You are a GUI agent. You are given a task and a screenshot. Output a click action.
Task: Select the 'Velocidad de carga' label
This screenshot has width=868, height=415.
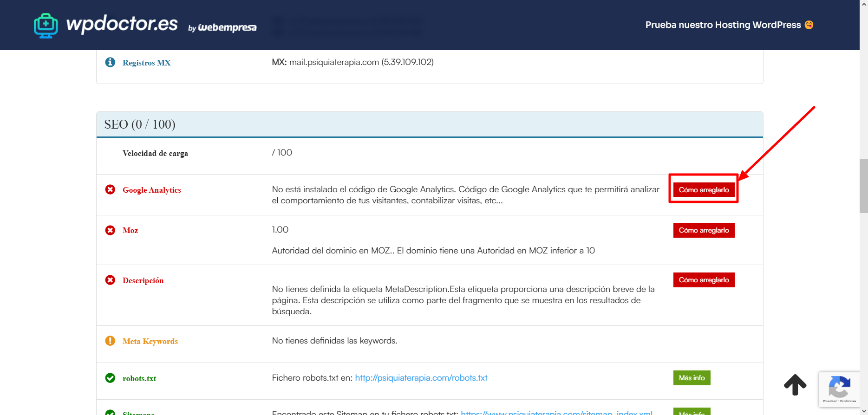155,153
